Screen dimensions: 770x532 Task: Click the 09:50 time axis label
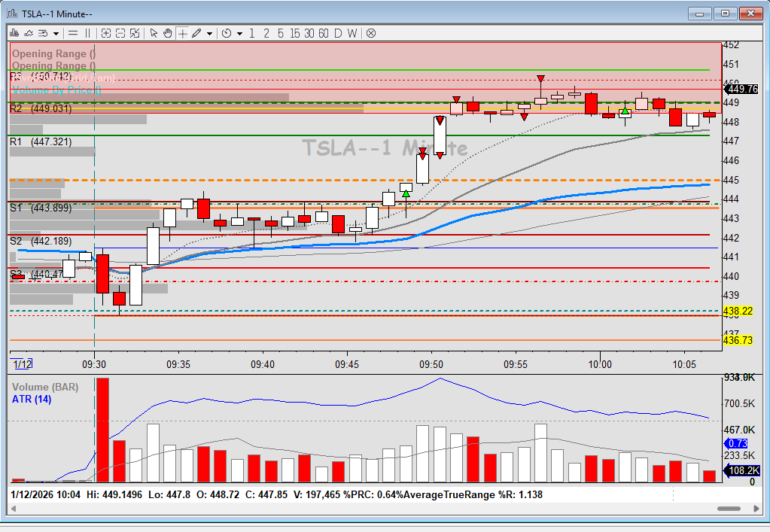click(431, 365)
